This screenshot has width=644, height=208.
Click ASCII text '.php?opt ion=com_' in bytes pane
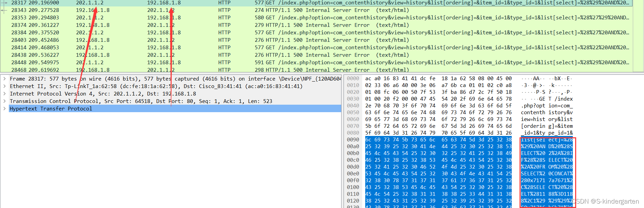click(x=547, y=106)
